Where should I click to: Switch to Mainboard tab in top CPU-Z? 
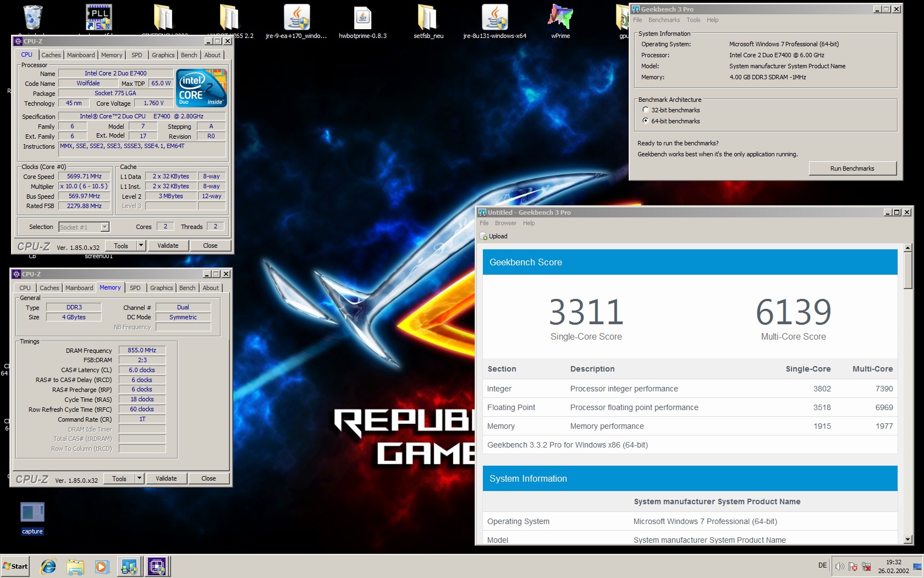coord(81,55)
